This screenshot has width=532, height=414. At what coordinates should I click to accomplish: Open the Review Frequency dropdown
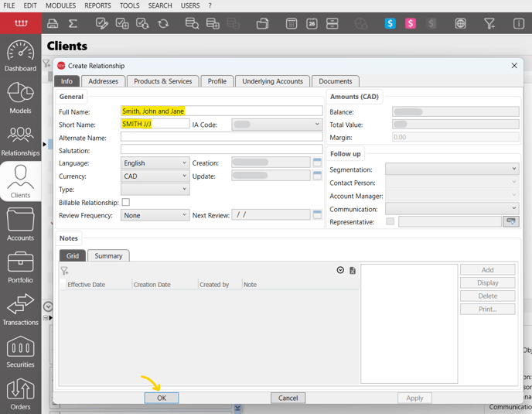[x=155, y=215]
